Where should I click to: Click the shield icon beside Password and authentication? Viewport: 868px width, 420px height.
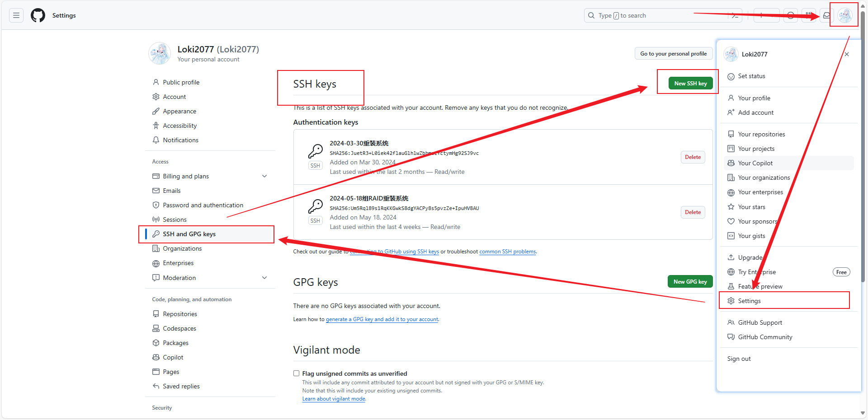pos(156,205)
